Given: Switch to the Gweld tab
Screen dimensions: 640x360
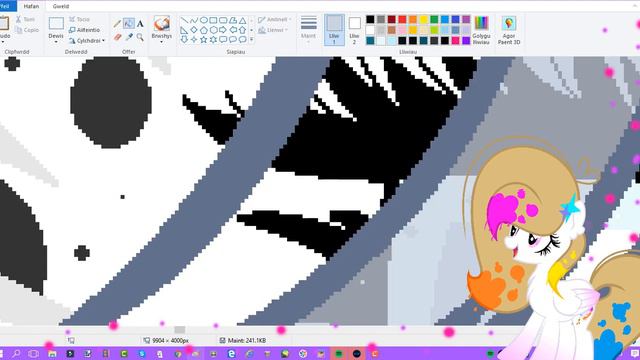Looking at the screenshot, I should (x=61, y=6).
